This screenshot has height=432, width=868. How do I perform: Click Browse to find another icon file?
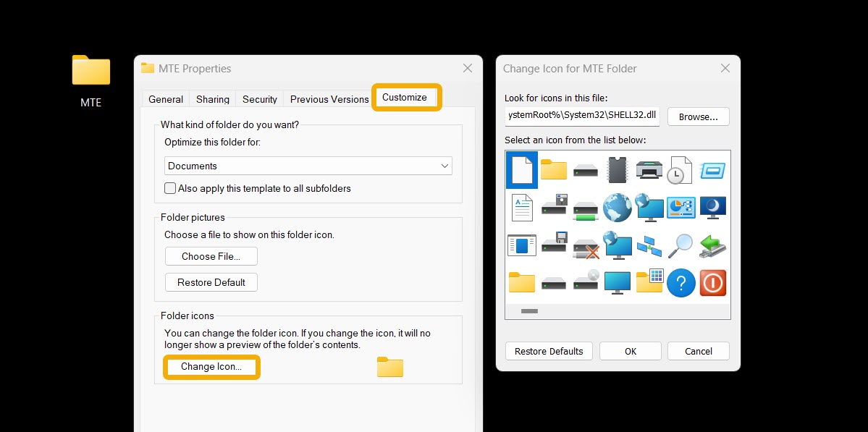(x=697, y=116)
